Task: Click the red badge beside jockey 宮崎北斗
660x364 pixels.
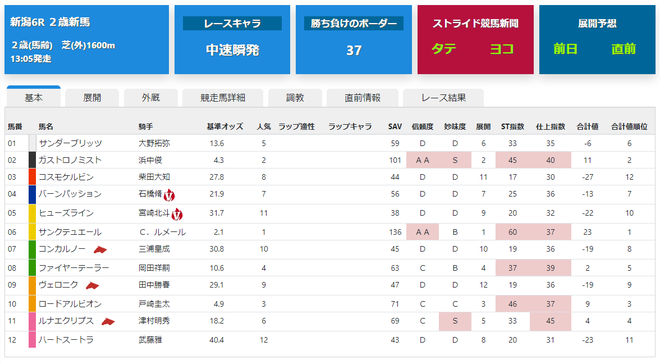Action: tap(177, 214)
